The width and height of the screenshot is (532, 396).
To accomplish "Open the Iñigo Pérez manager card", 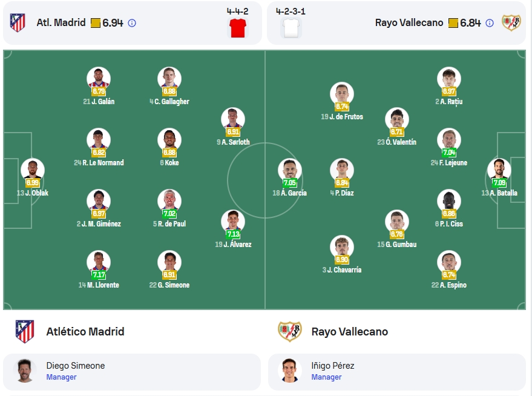I will coord(397,372).
